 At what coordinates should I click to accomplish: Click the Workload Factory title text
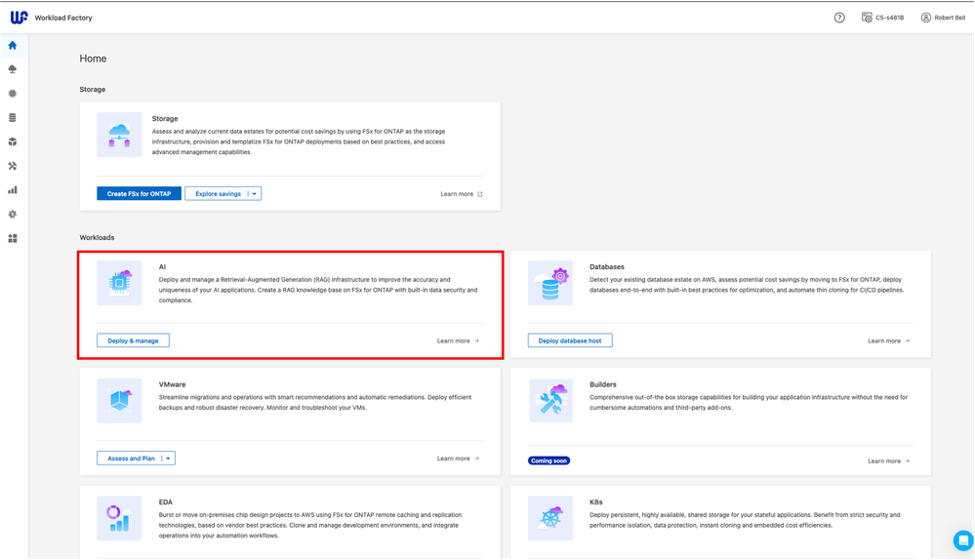click(63, 18)
